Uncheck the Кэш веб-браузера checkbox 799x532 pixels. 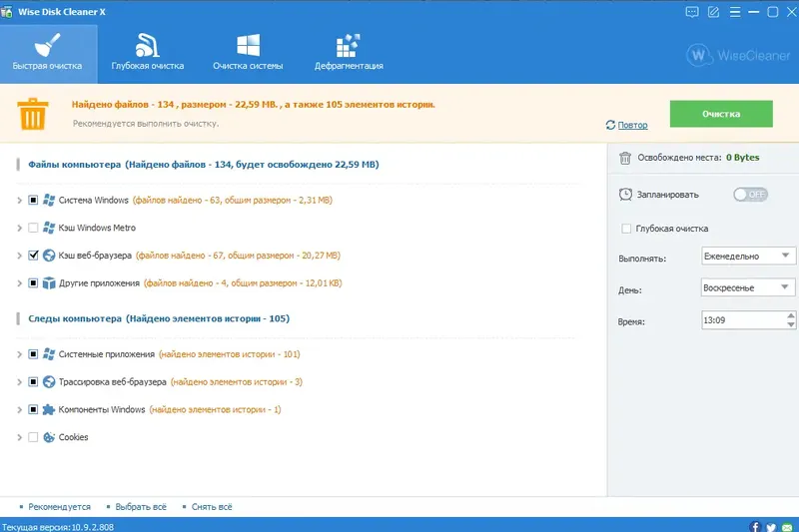point(33,256)
